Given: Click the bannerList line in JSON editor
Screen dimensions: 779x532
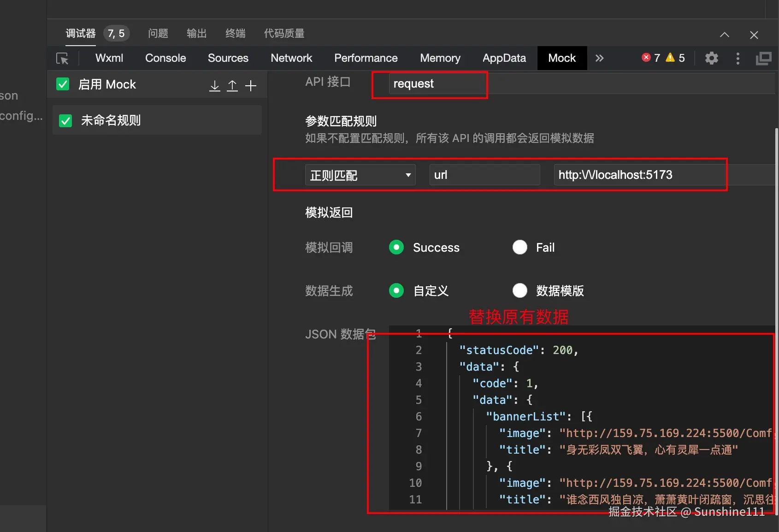Looking at the screenshot, I should [x=539, y=417].
